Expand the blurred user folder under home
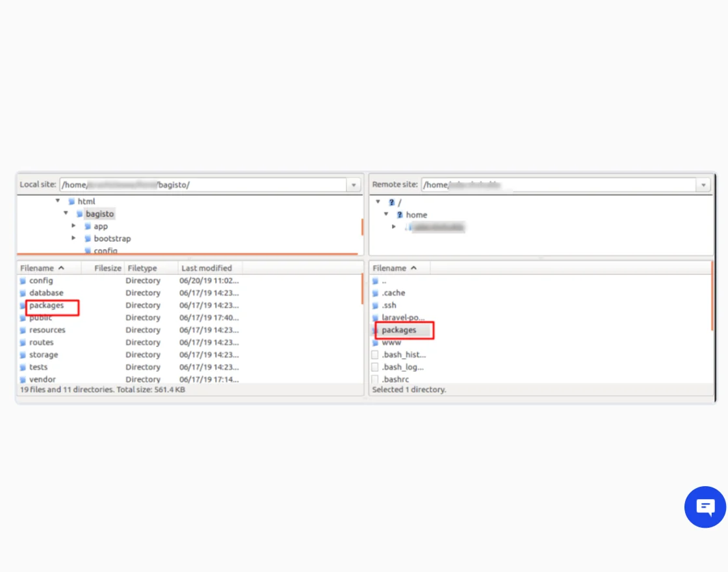This screenshot has height=572, width=728. coord(394,227)
